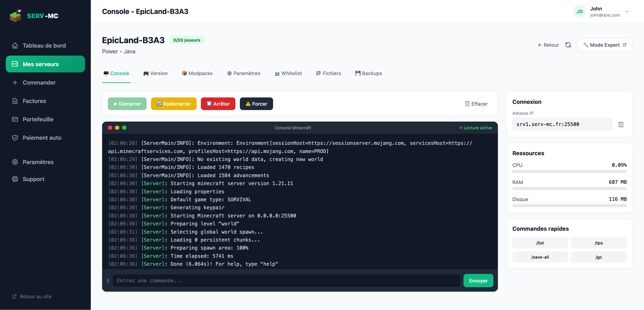
Task: Click the red dot in console title bar
Action: [x=110, y=128]
